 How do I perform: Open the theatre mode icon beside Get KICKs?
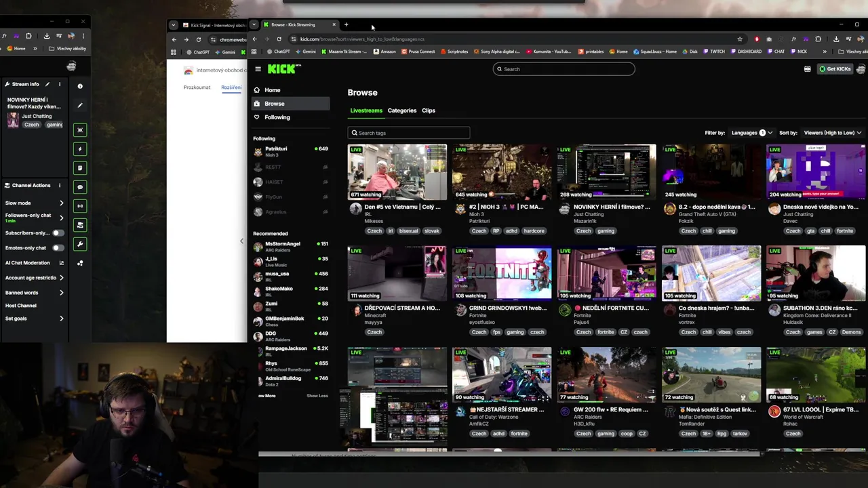pyautogui.click(x=807, y=69)
